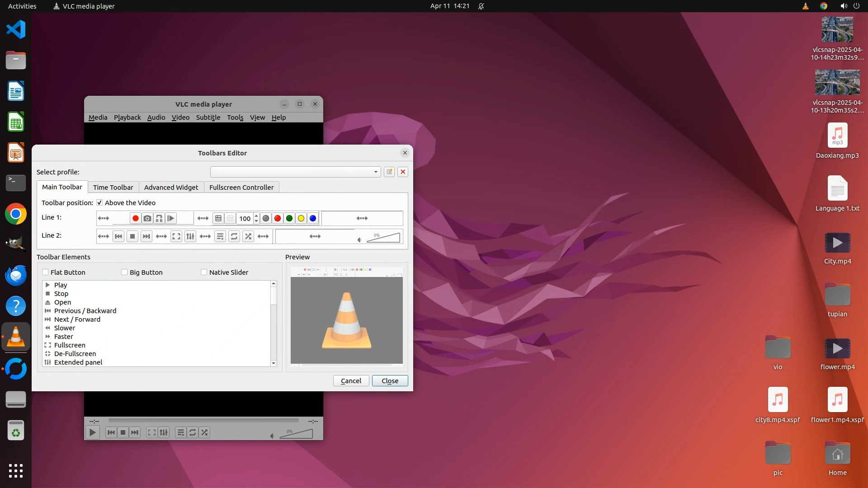Click the shuffle icon on Line 2
The width and height of the screenshot is (868, 488).
[x=248, y=236]
